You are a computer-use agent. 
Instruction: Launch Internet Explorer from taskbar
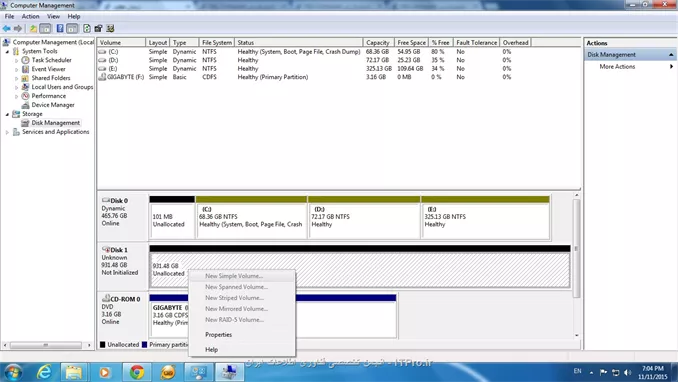coord(44,372)
